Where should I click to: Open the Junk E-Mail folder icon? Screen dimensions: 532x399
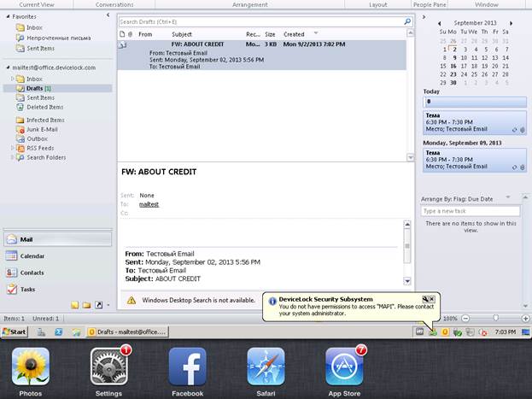pyautogui.click(x=19, y=129)
